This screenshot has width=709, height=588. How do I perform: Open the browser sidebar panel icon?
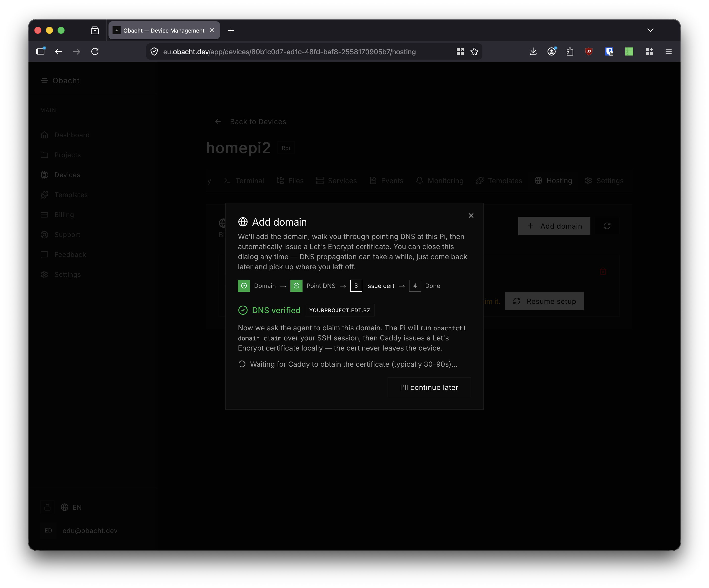click(41, 51)
